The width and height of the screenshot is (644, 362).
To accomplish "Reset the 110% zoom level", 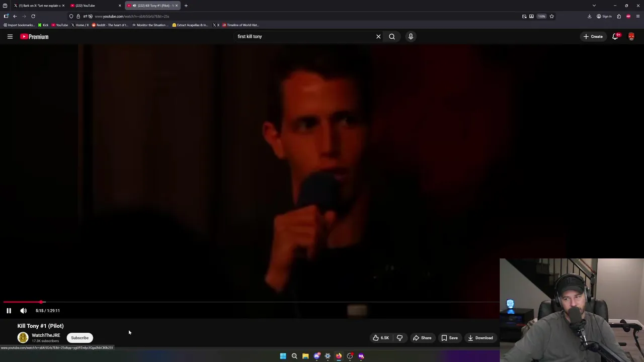I will [541, 16].
